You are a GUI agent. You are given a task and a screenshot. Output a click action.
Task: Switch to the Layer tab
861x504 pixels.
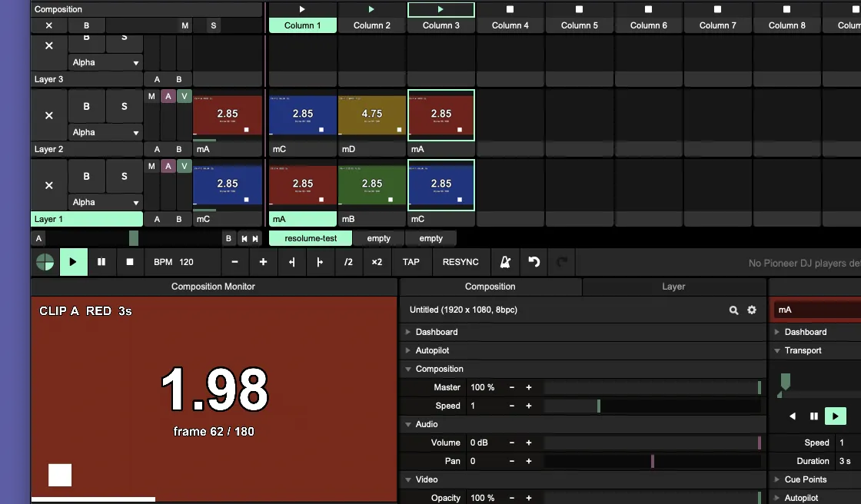click(673, 287)
